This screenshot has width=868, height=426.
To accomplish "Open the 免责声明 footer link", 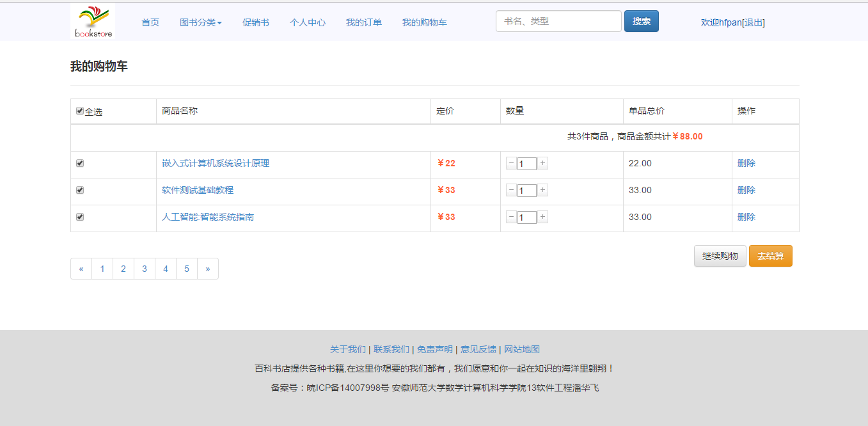I will click(435, 349).
